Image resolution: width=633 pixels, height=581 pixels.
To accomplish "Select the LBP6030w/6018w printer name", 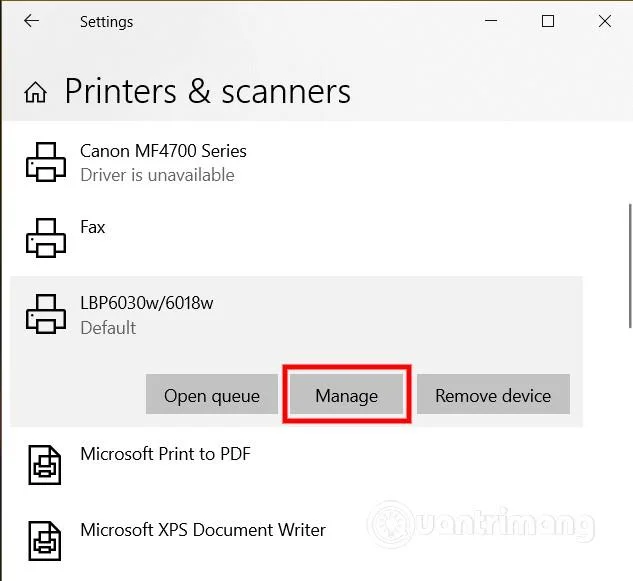I will point(147,303).
